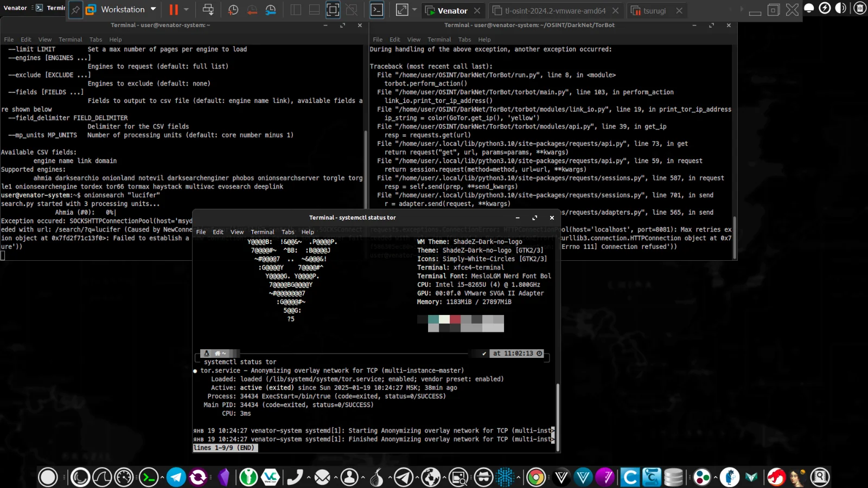Take a VM snapshot via clock icon

point(233,9)
